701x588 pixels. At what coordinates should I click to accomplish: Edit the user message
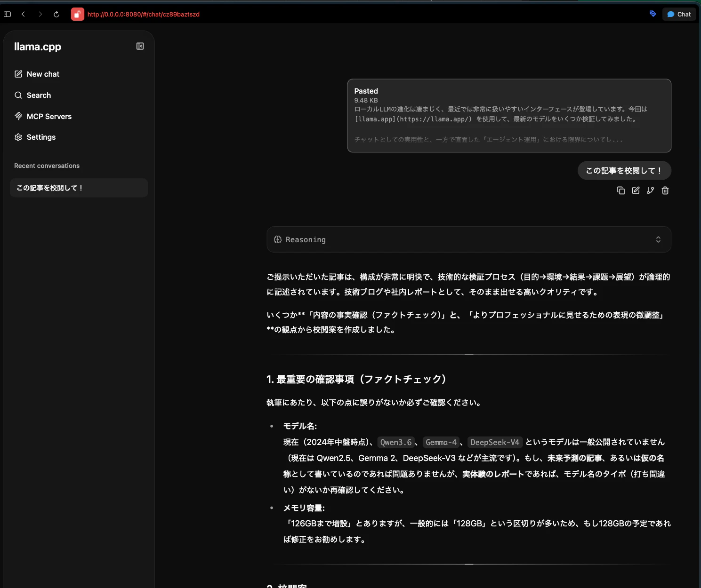tap(636, 191)
